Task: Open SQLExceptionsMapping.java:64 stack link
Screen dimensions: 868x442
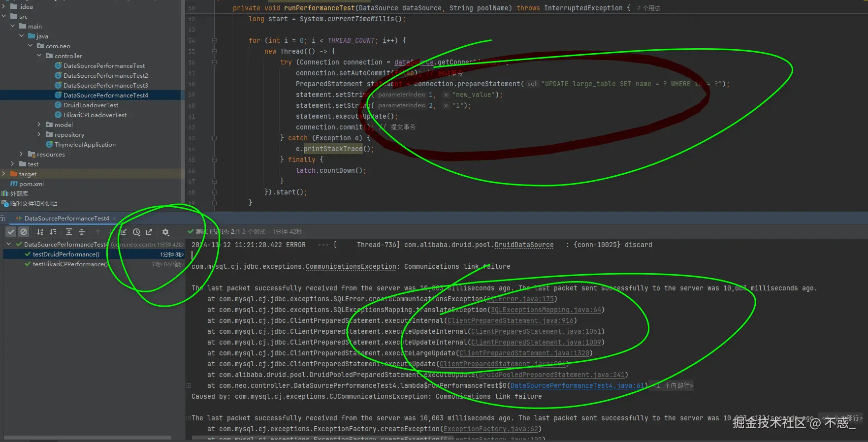Action: (x=546, y=310)
